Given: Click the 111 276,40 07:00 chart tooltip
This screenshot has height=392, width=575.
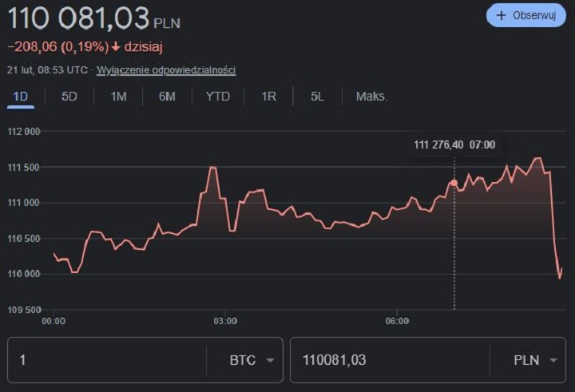Looking at the screenshot, I should point(454,145).
